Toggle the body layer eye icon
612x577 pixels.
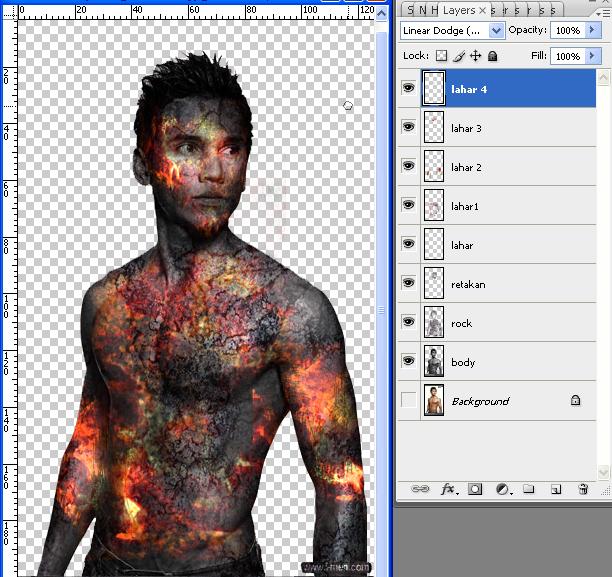pos(409,361)
